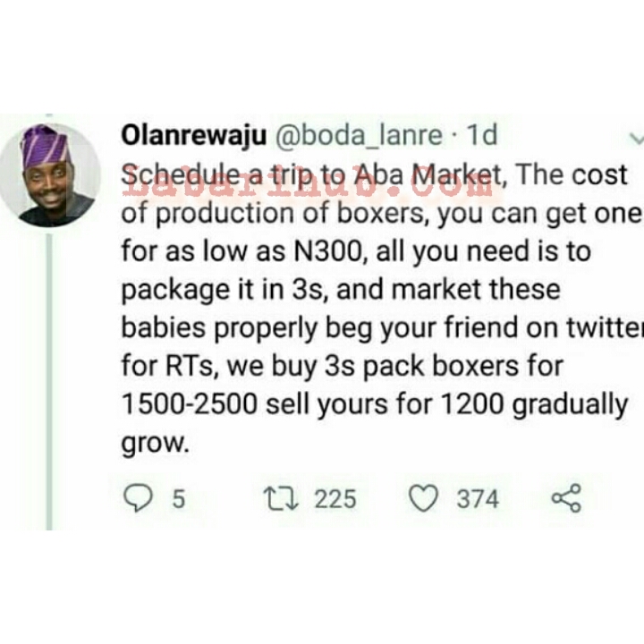Open Olanrewaju's profile picture
This screenshot has height=644, width=644.
pyautogui.click(x=50, y=175)
